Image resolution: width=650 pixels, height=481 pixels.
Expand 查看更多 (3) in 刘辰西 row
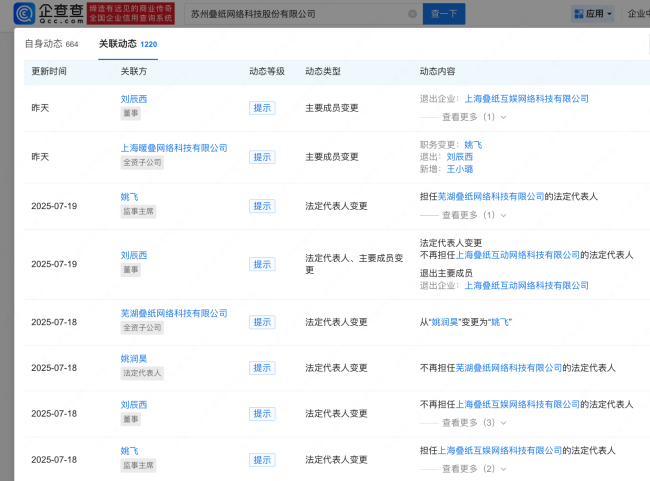tap(474, 423)
